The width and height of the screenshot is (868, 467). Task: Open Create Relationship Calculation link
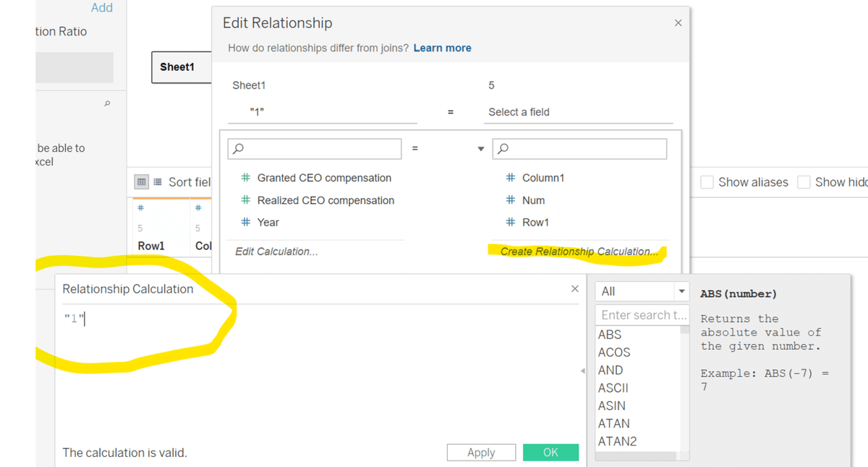(579, 252)
